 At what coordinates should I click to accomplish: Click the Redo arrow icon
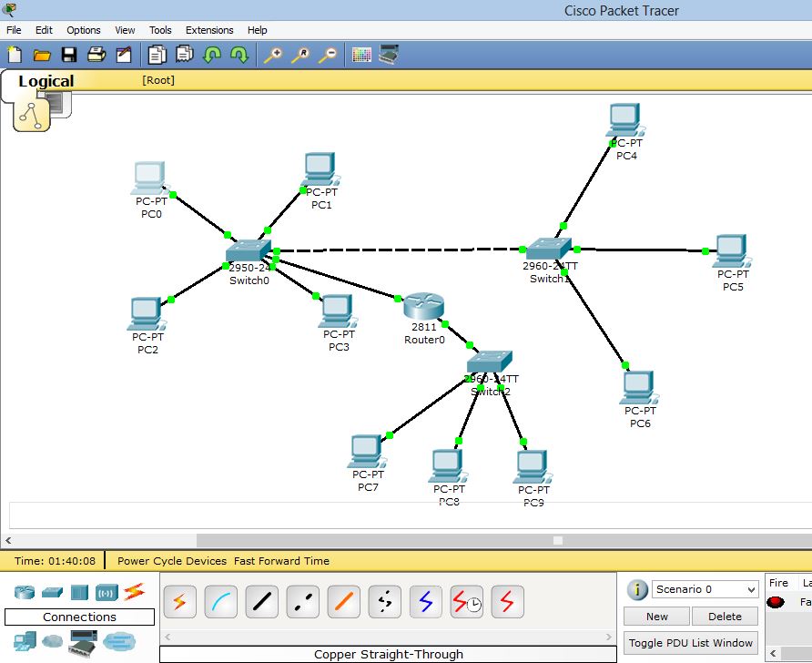pyautogui.click(x=239, y=55)
